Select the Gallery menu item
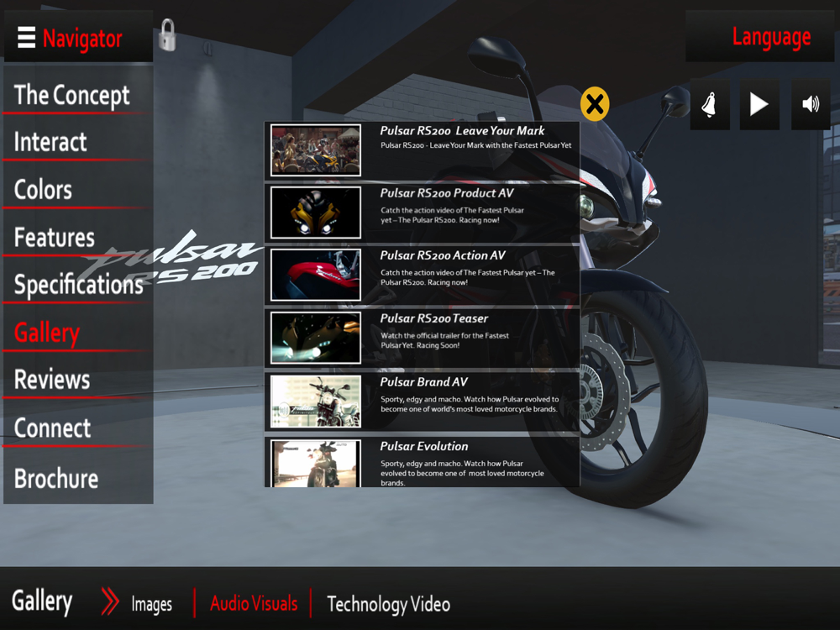This screenshot has width=840, height=630. (x=78, y=332)
